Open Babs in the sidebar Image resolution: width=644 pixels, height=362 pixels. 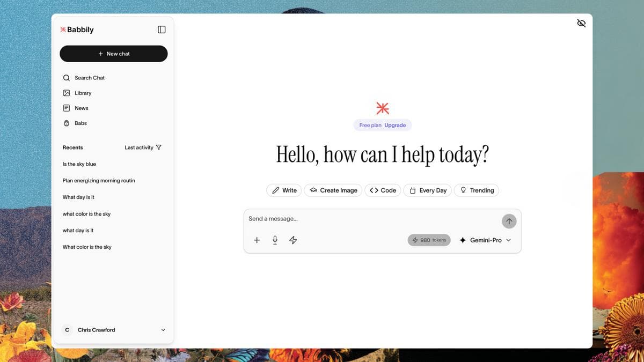pos(80,123)
